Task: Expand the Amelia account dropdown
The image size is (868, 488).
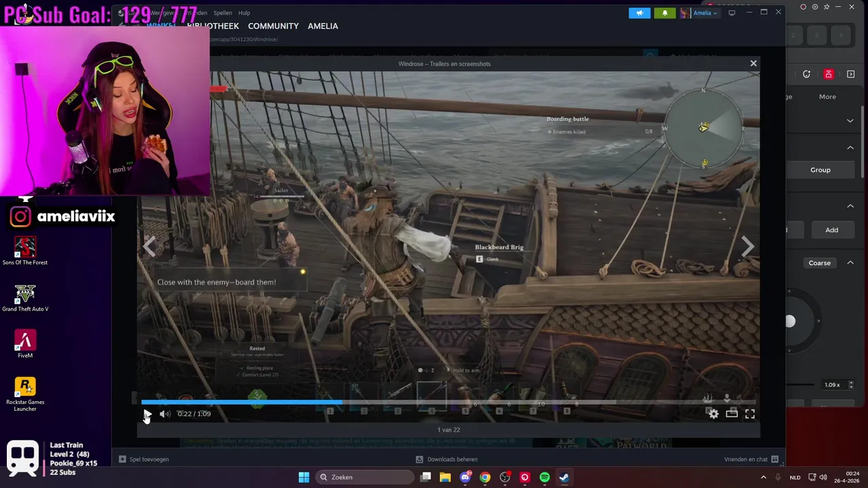Action: click(x=705, y=13)
